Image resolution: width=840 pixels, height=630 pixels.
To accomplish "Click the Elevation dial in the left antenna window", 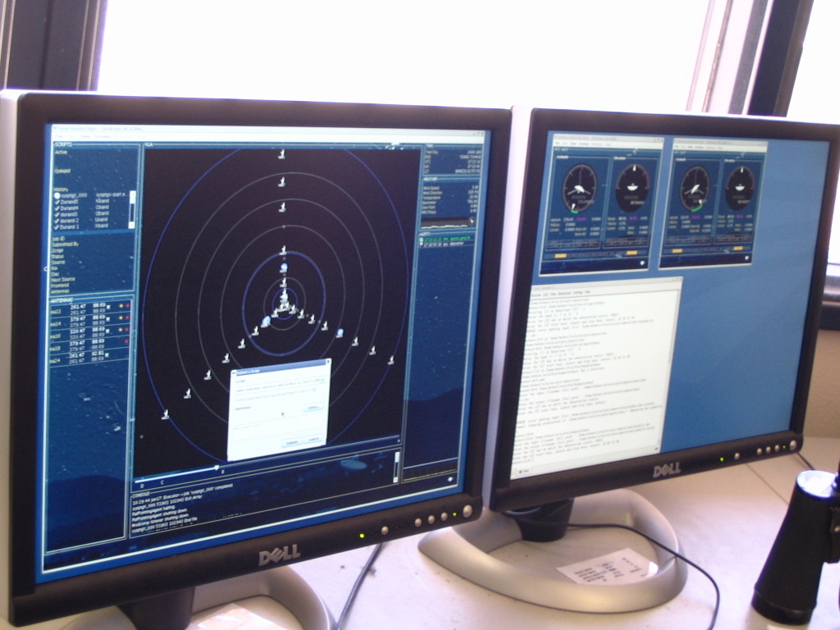I will [632, 187].
